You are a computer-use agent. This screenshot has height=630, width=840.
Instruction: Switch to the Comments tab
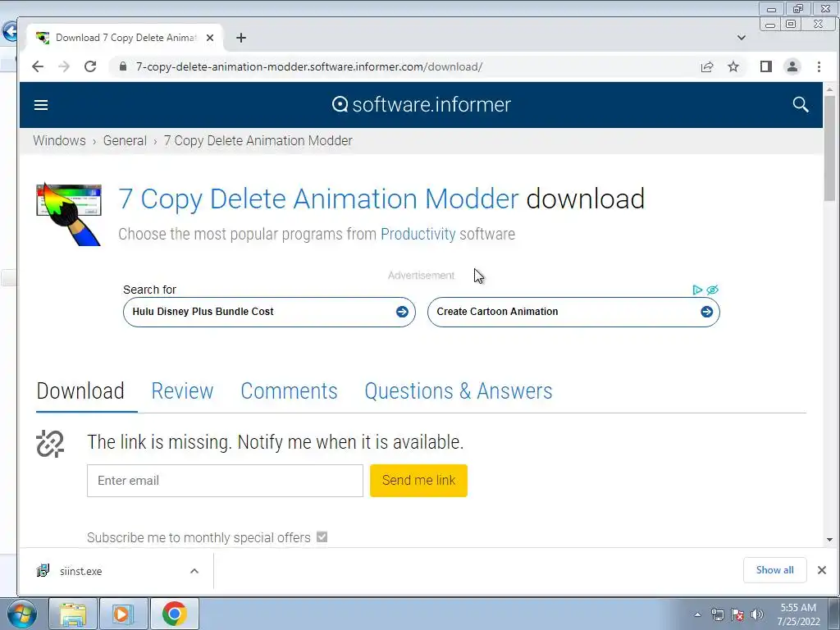tap(290, 391)
